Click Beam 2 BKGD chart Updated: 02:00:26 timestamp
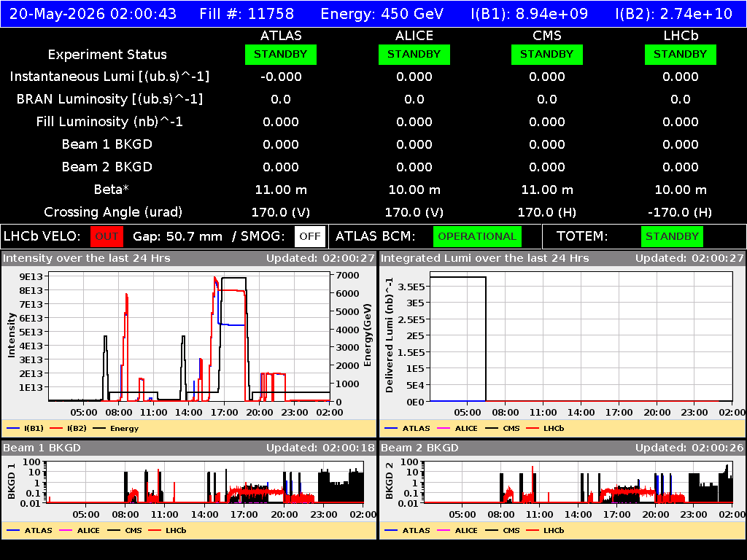 [x=689, y=448]
